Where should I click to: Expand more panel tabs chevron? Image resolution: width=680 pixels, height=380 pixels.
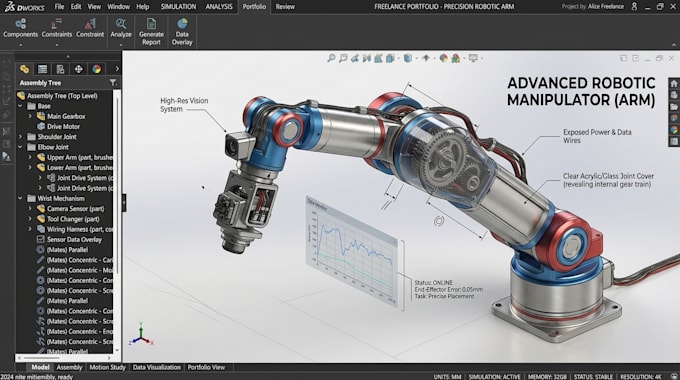(117, 69)
